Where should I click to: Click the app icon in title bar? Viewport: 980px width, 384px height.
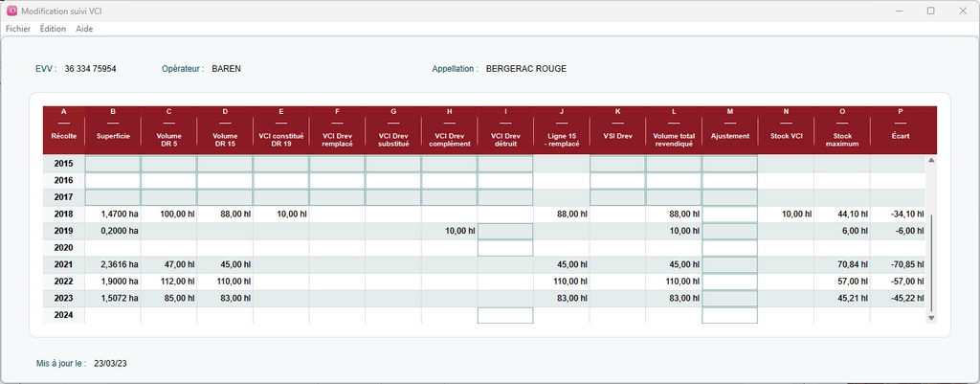(11, 11)
